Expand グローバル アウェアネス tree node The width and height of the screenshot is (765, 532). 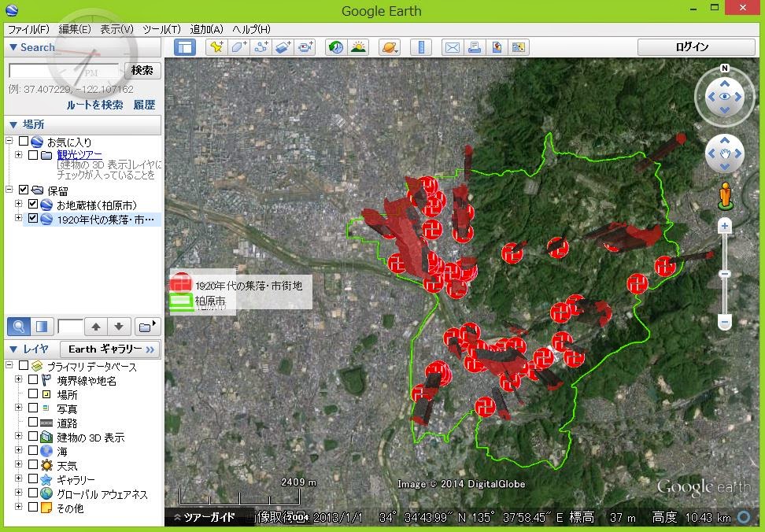click(x=19, y=493)
